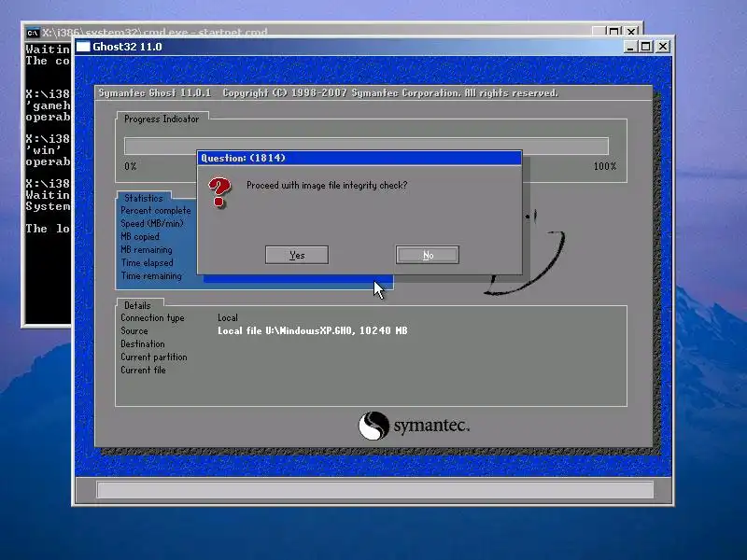
Task: Decline integrity check with No button
Action: point(428,255)
